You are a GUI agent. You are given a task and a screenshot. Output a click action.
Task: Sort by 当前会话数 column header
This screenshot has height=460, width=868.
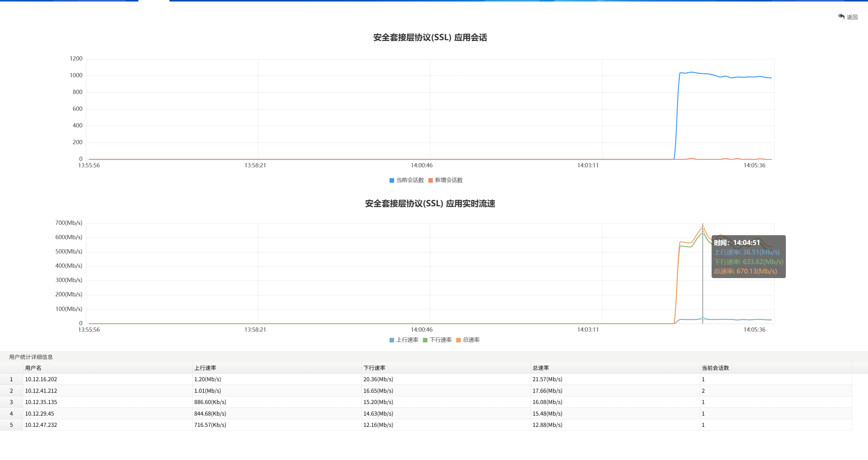[715, 368]
